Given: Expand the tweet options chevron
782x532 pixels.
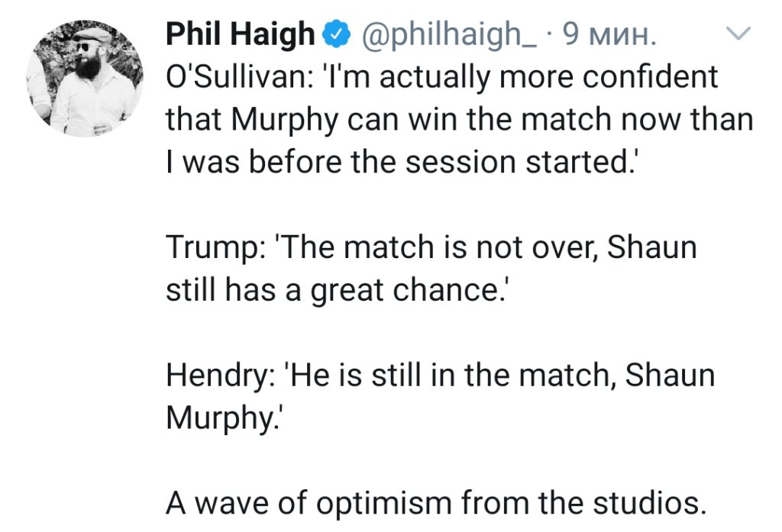Looking at the screenshot, I should pyautogui.click(x=740, y=34).
